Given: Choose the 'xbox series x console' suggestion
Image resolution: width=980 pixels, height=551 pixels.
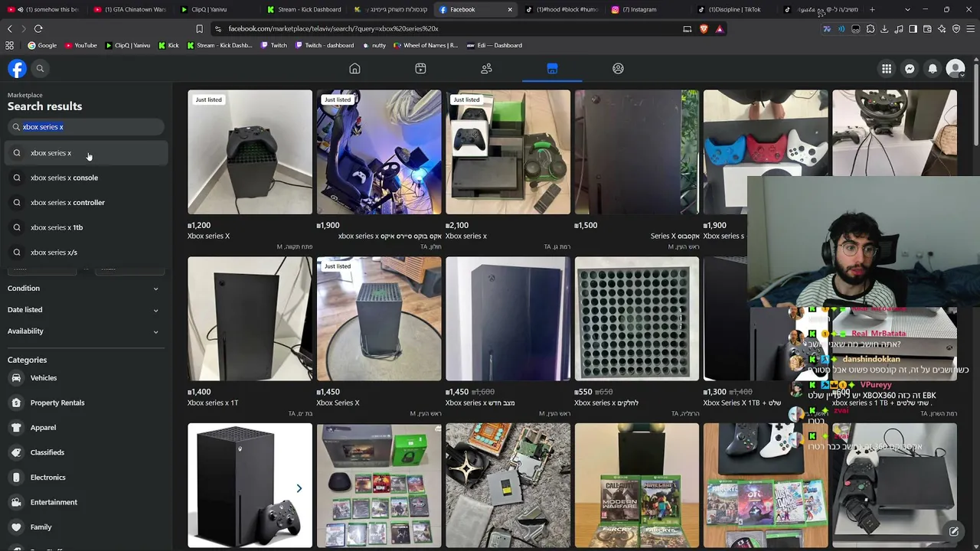Looking at the screenshot, I should click(x=85, y=178).
